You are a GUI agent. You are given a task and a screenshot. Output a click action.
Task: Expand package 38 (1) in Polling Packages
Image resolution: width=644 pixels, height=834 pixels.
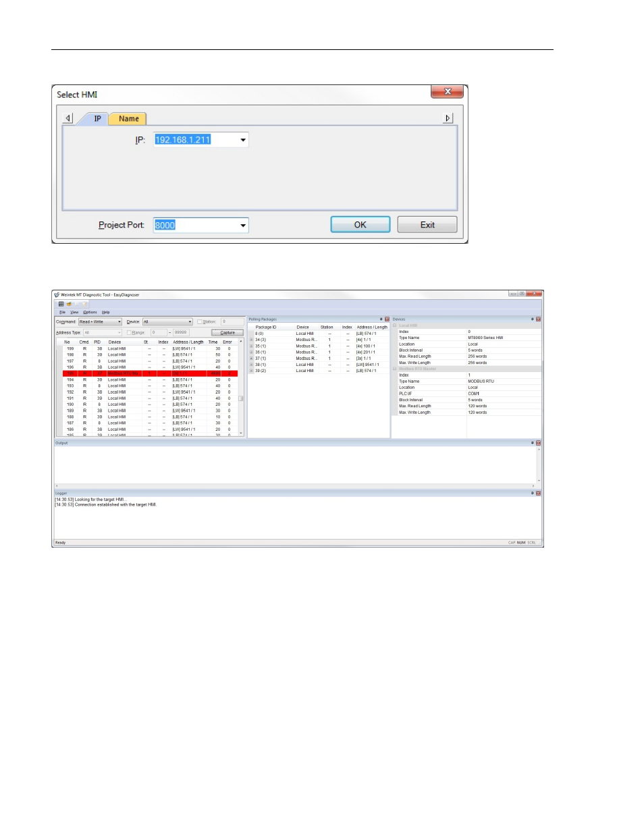point(251,365)
